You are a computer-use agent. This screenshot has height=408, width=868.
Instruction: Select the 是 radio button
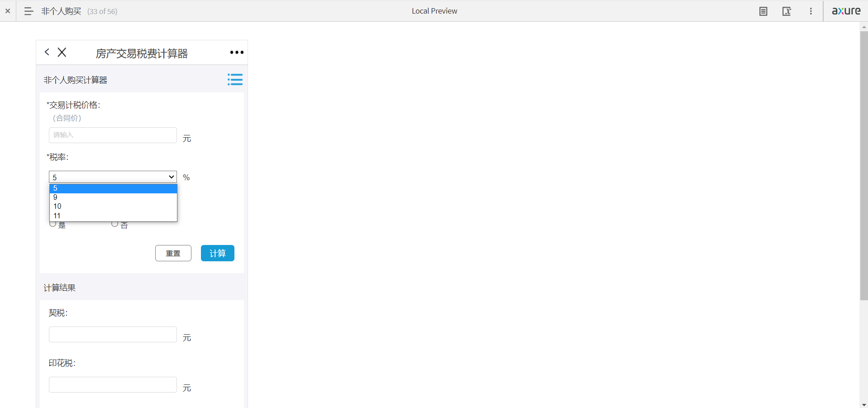click(53, 224)
